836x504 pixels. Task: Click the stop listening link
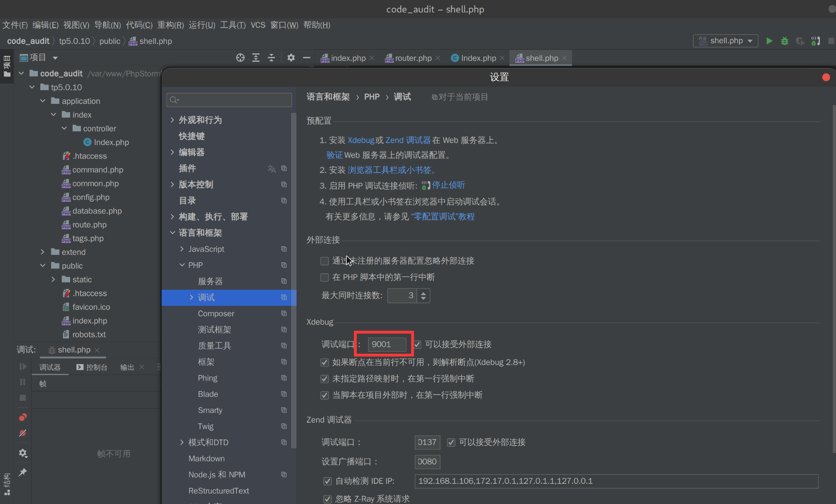(x=448, y=185)
